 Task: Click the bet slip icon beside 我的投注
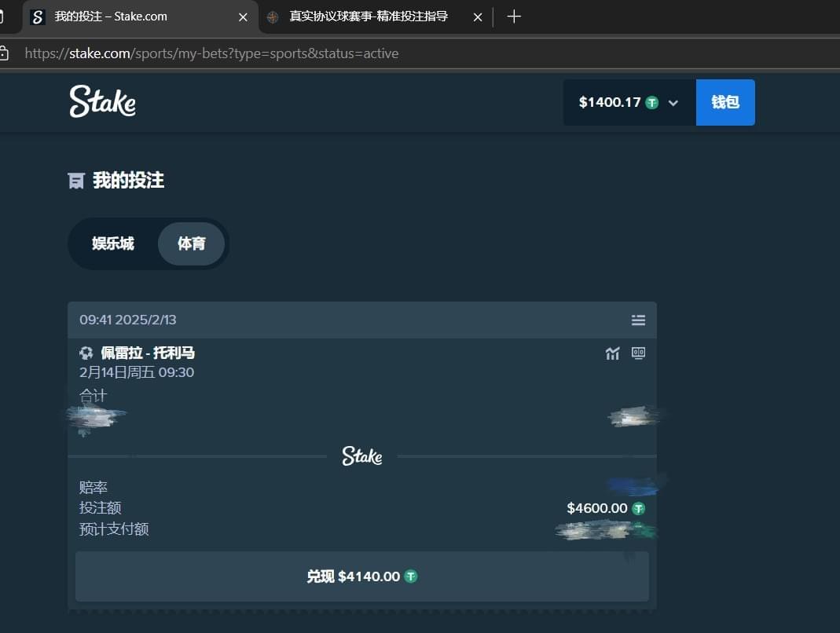click(76, 181)
